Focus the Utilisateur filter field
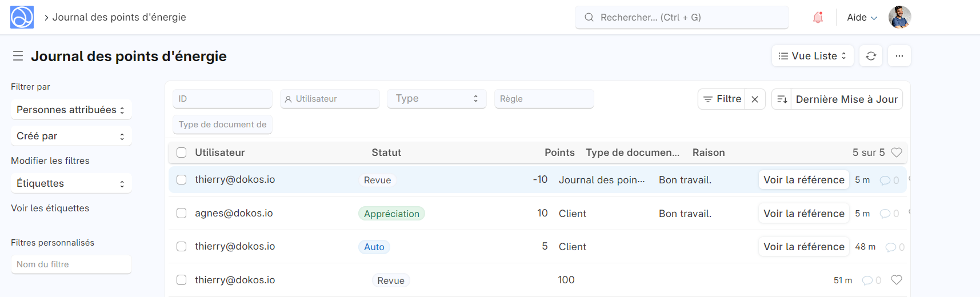The height and width of the screenshot is (297, 980). tap(330, 99)
